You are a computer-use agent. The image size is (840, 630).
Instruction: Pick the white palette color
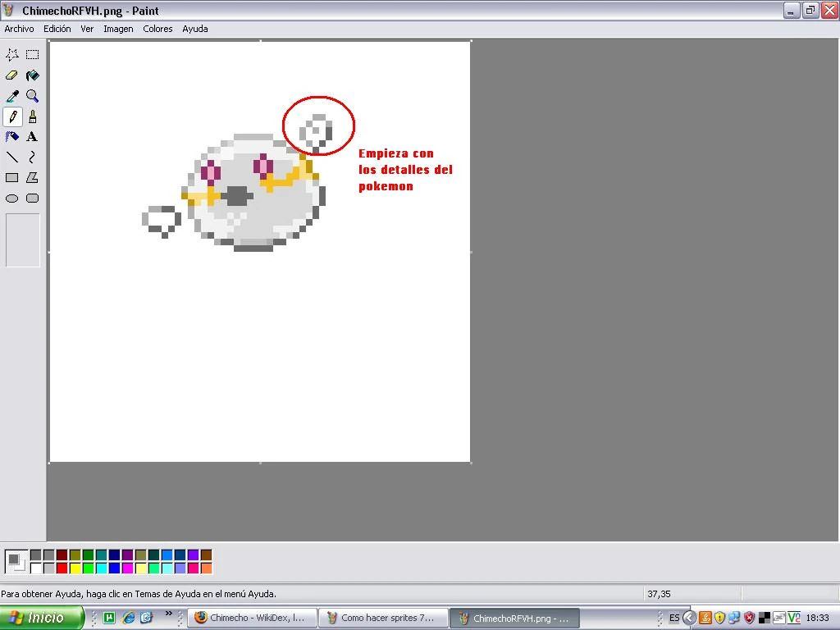[36, 568]
